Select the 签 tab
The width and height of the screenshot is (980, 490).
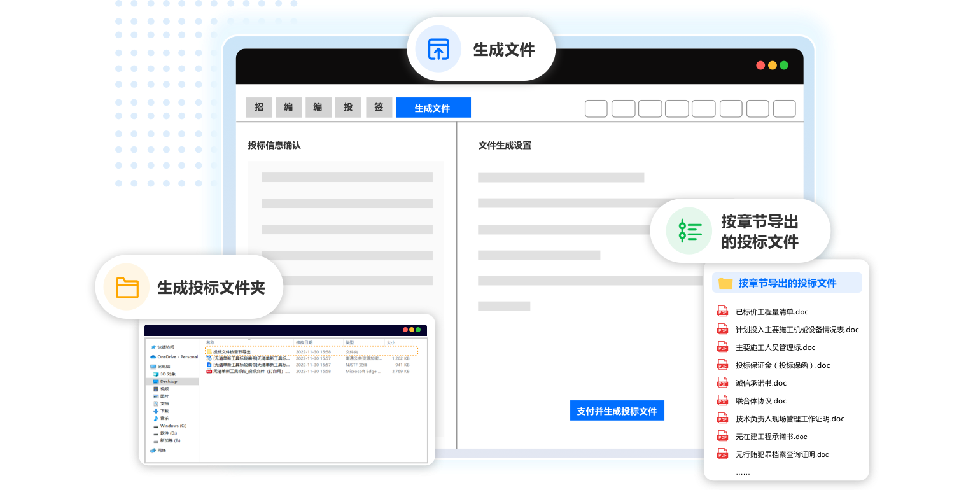coord(379,108)
